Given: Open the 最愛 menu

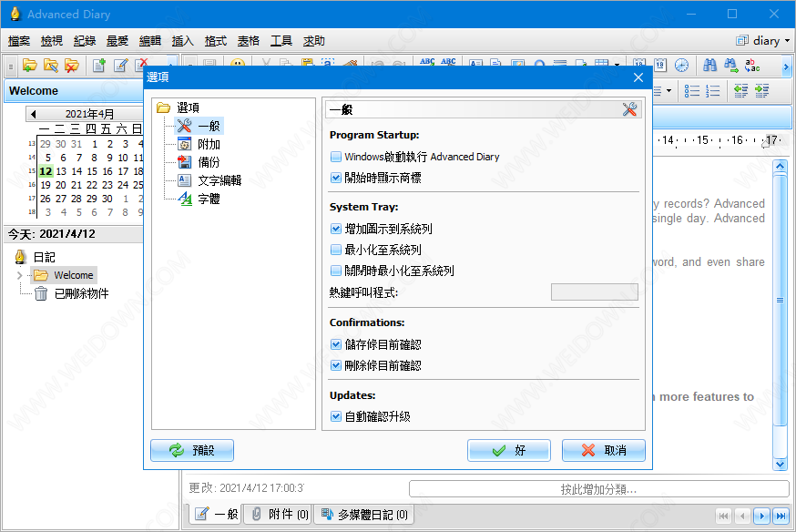Looking at the screenshot, I should click(117, 41).
